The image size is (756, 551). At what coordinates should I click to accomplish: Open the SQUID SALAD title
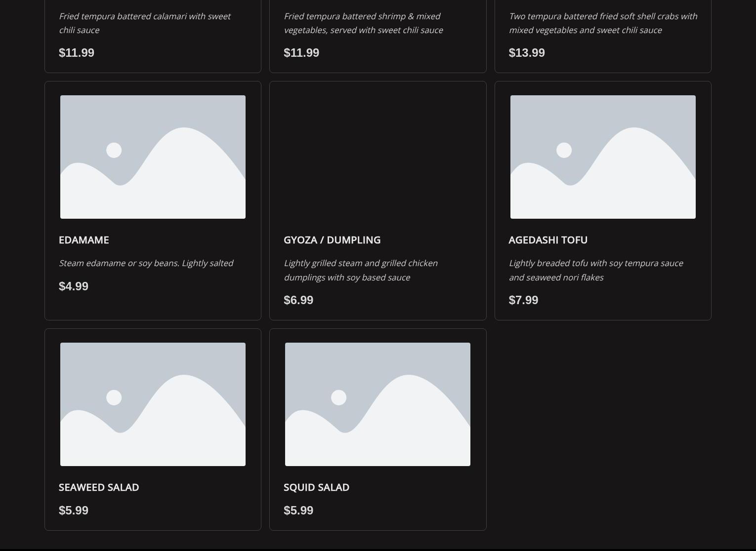316,487
